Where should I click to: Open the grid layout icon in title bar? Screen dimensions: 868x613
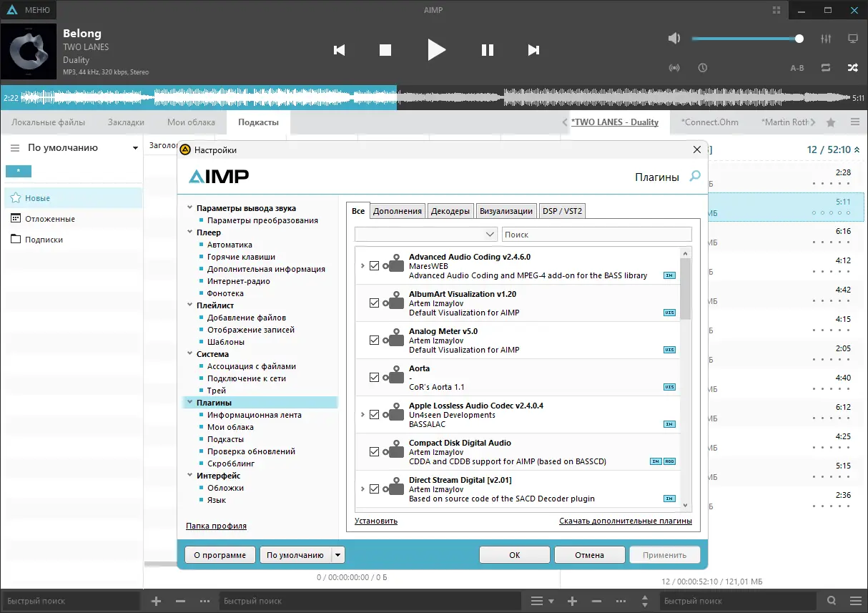776,10
